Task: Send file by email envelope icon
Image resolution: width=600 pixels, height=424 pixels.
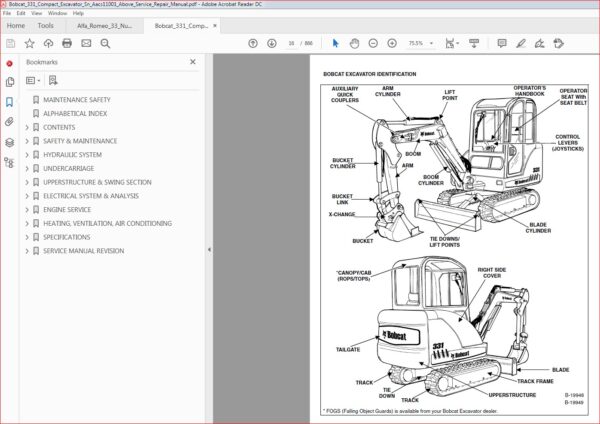Action: point(86,43)
